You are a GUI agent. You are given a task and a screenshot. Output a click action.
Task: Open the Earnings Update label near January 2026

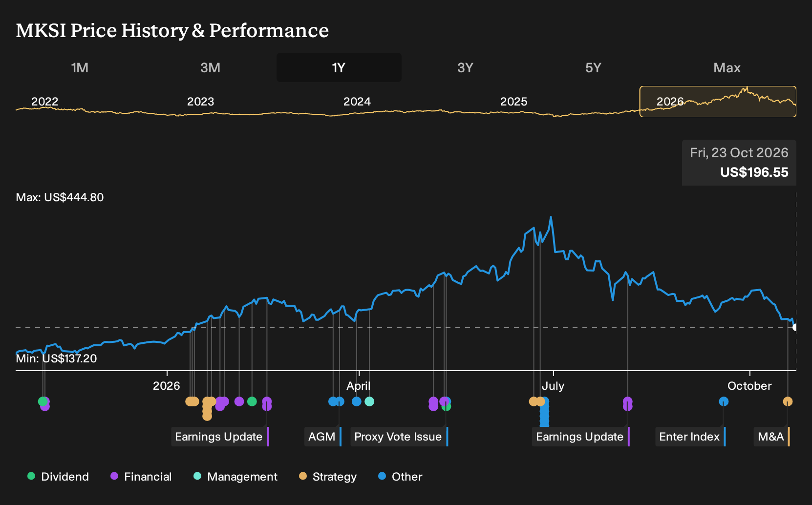pyautogui.click(x=219, y=437)
